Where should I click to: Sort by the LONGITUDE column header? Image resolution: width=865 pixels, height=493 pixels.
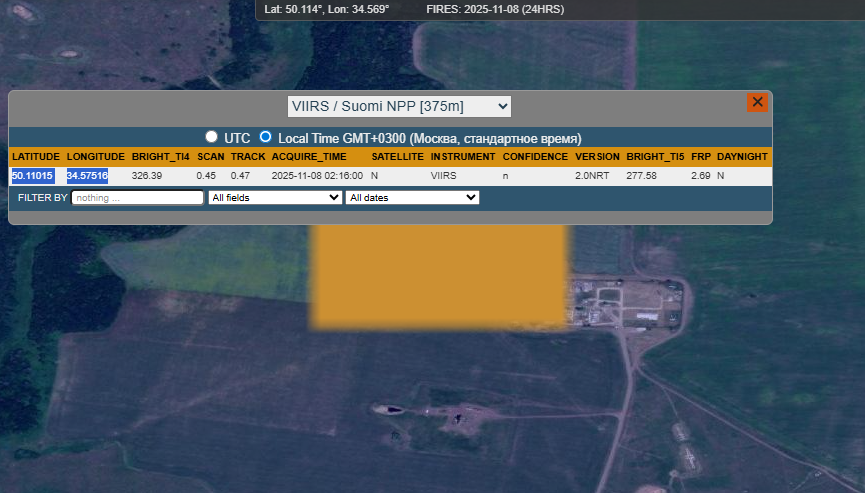pyautogui.click(x=95, y=157)
